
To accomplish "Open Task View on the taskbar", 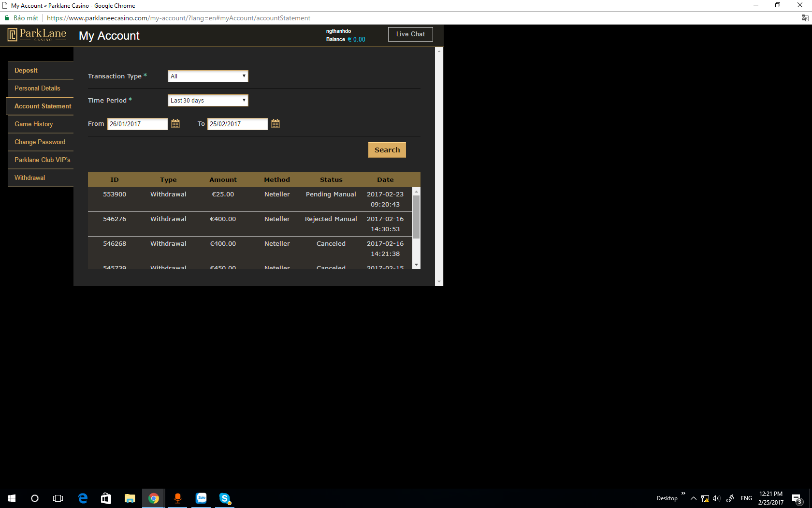I will 58,498.
